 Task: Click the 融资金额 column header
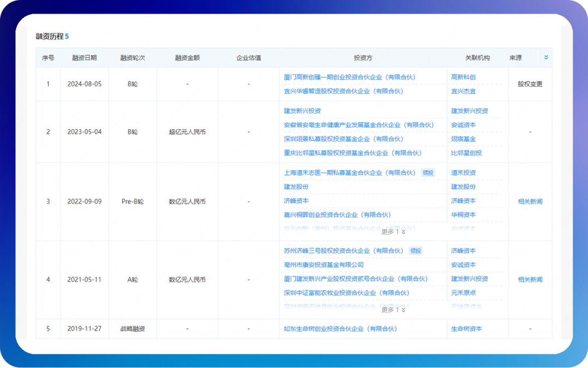tap(187, 58)
